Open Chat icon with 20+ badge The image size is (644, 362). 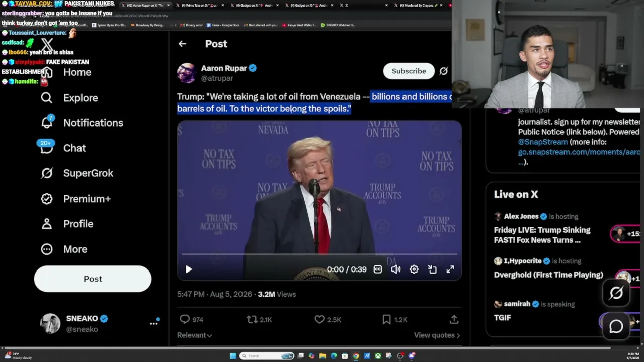pos(46,147)
